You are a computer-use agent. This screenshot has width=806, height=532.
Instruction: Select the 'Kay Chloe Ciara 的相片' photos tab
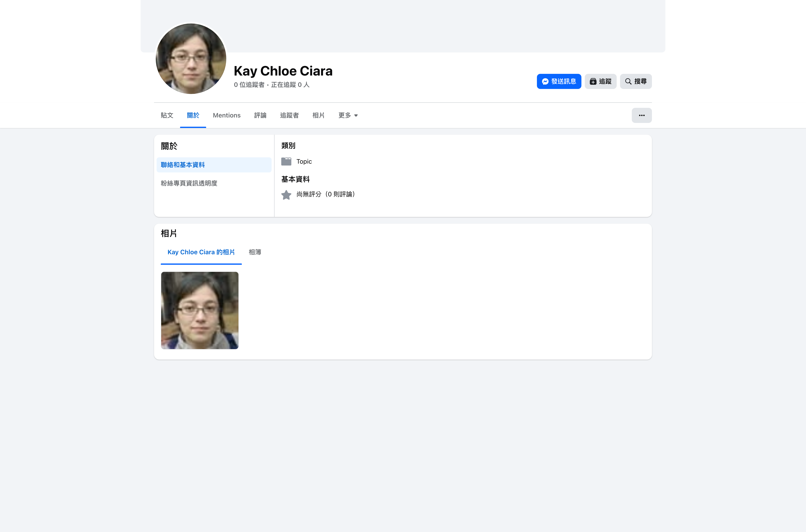[x=201, y=252]
